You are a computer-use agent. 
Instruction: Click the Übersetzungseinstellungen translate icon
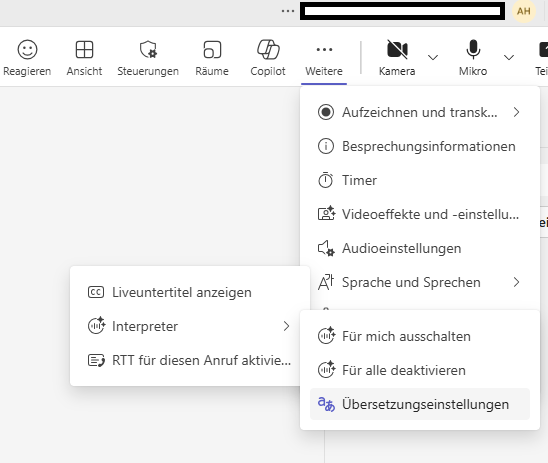pos(326,404)
